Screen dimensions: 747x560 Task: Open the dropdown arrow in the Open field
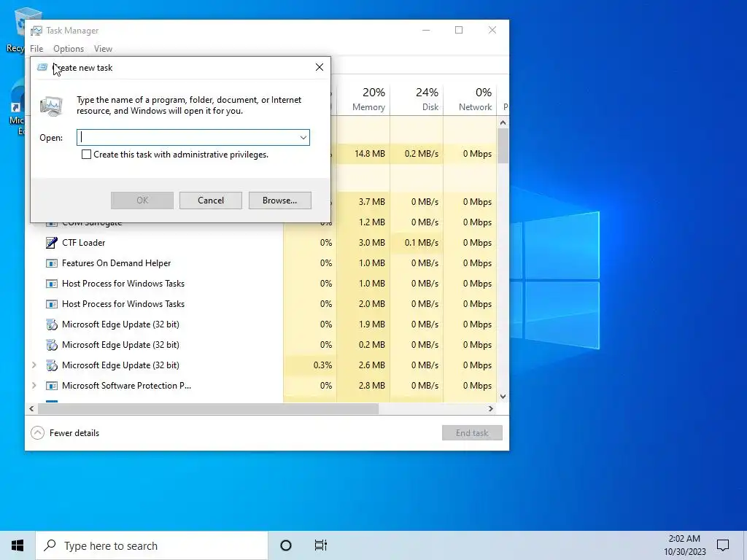click(x=303, y=138)
